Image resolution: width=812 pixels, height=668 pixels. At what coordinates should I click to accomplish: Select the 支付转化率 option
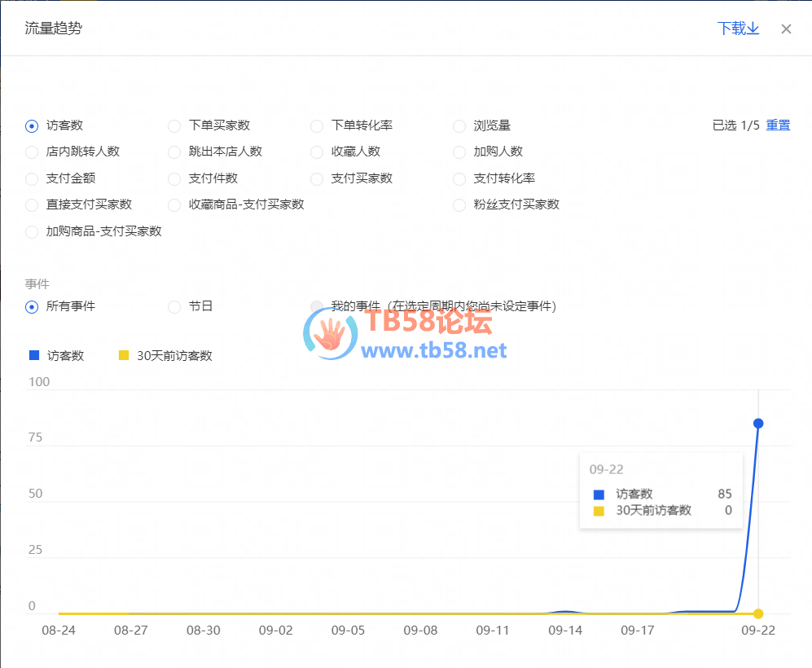pos(459,179)
